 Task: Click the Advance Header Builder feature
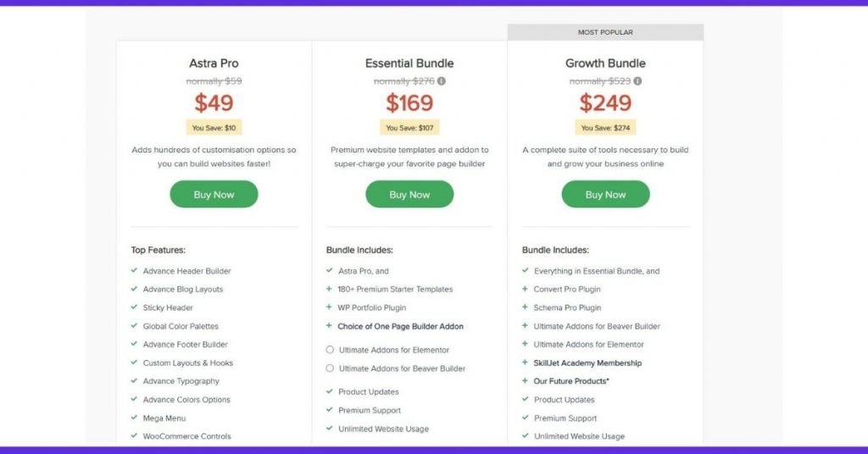click(x=187, y=271)
